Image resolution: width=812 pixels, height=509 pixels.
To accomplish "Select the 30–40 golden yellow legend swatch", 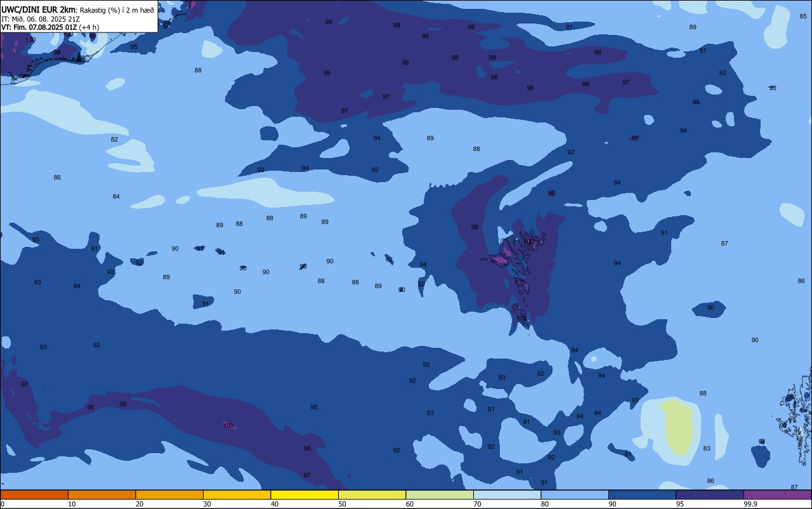I will tap(237, 494).
